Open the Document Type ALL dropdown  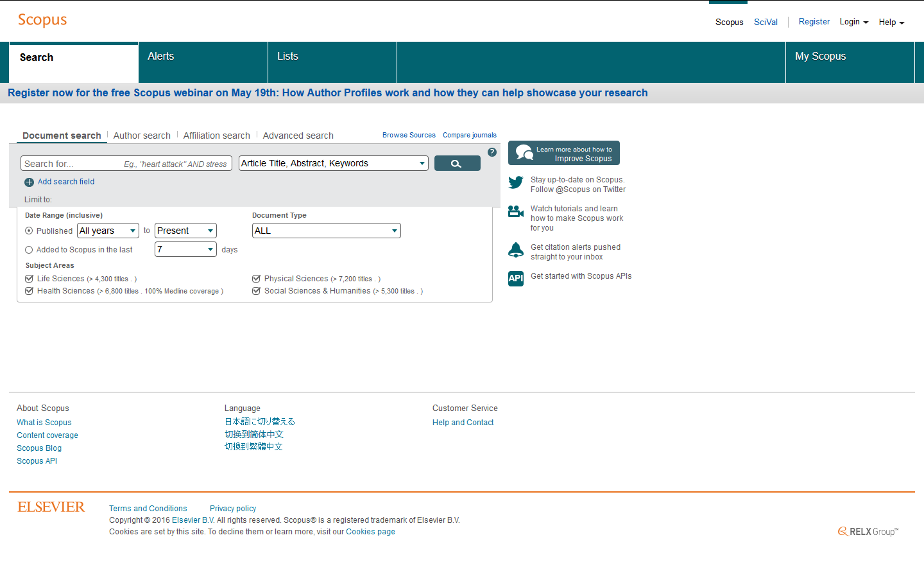pyautogui.click(x=327, y=231)
